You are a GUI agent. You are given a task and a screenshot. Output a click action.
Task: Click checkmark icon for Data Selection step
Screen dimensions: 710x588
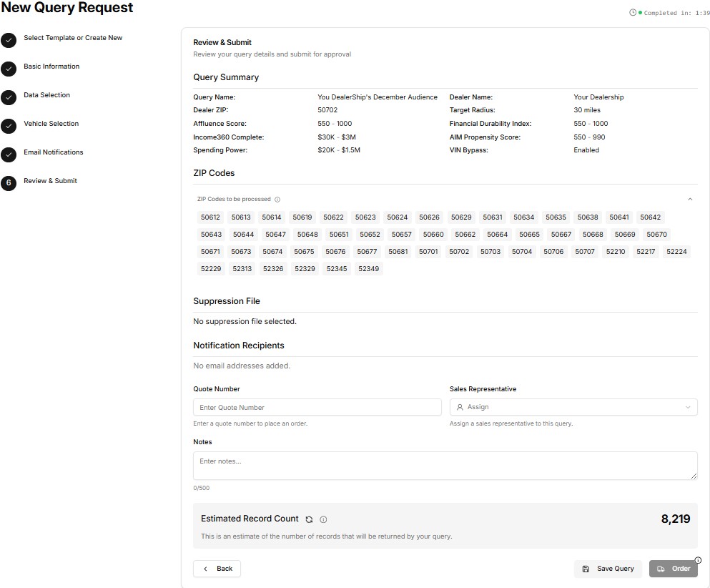tap(9, 97)
